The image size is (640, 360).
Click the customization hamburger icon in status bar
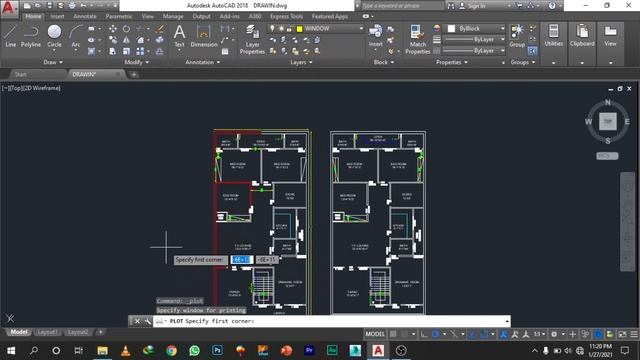coord(634,334)
